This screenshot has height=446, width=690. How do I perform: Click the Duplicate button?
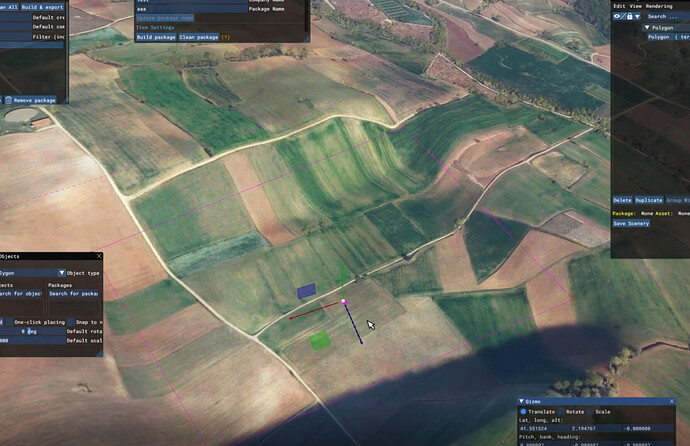649,200
